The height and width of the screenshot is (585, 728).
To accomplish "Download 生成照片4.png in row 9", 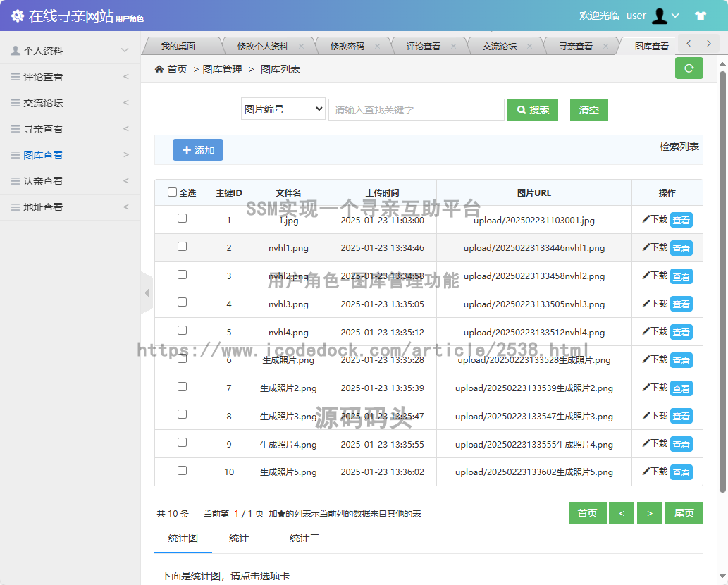I will 655,444.
